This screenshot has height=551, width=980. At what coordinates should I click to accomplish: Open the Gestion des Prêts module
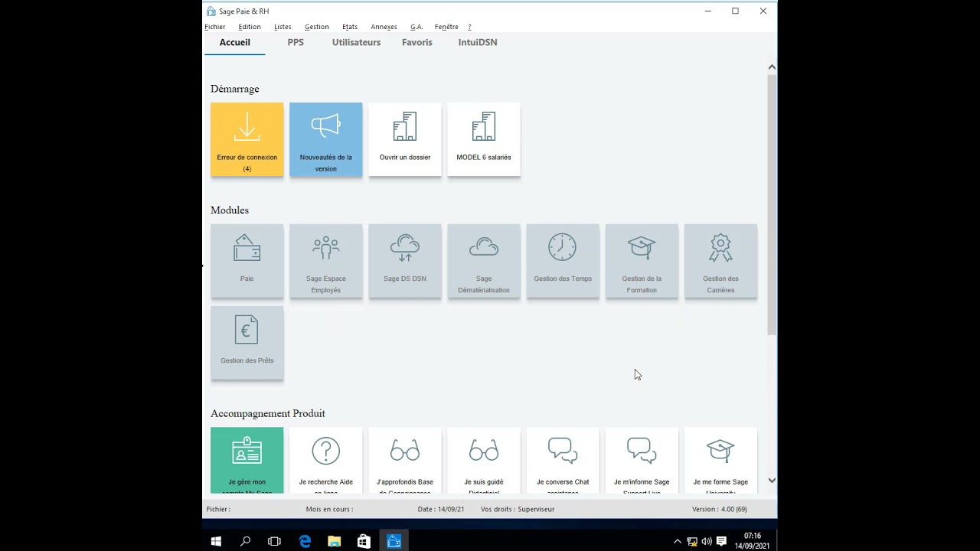pyautogui.click(x=247, y=342)
